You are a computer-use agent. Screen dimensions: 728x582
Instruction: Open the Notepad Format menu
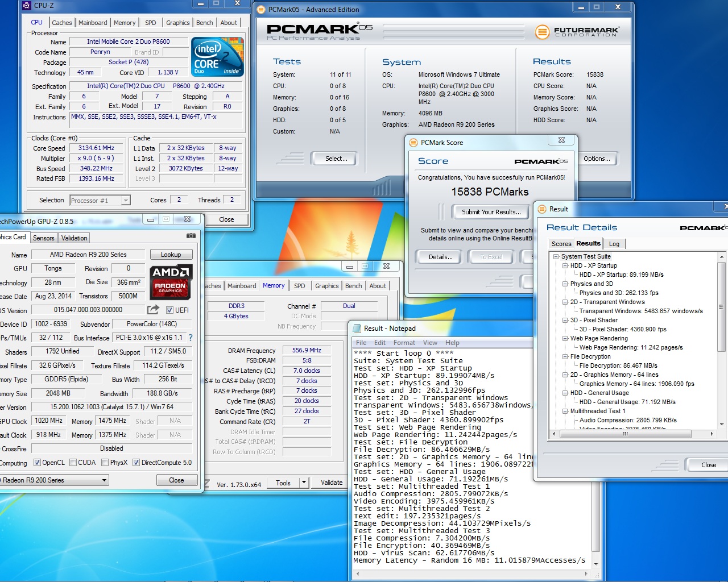click(404, 343)
